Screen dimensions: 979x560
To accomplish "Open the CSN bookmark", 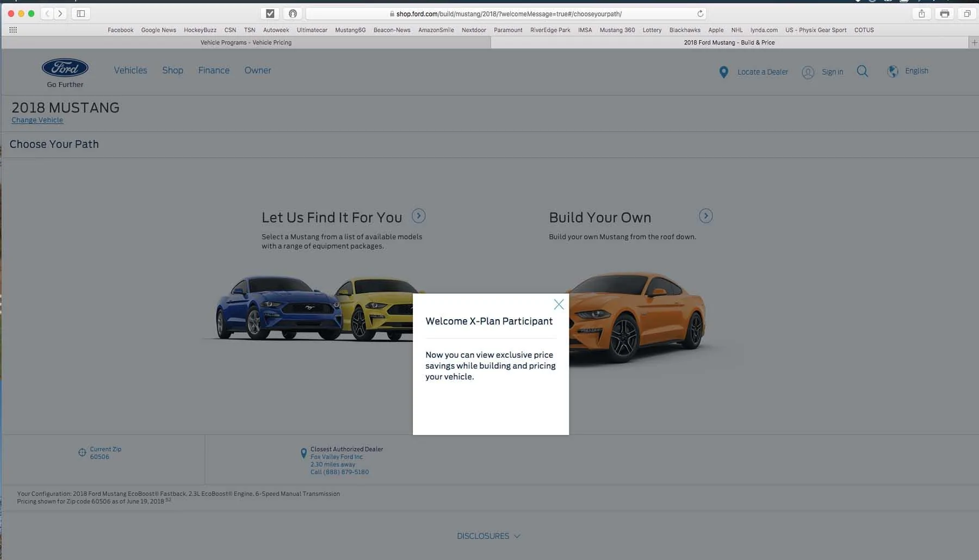I will pyautogui.click(x=230, y=30).
